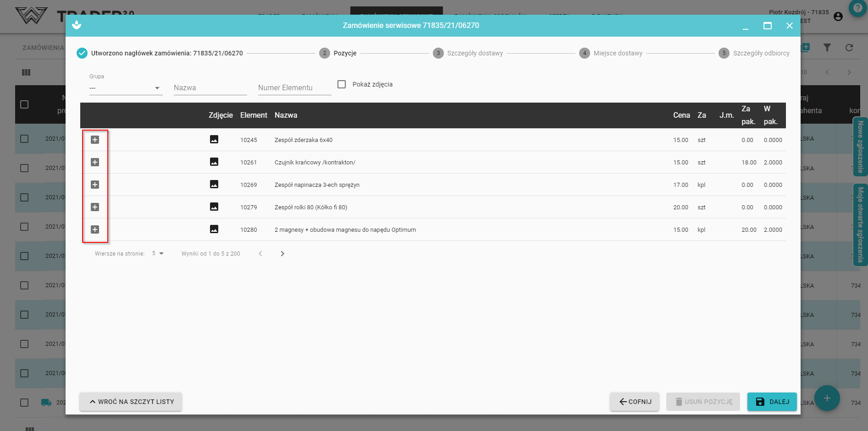Click the COFNIJ button

(x=635, y=402)
